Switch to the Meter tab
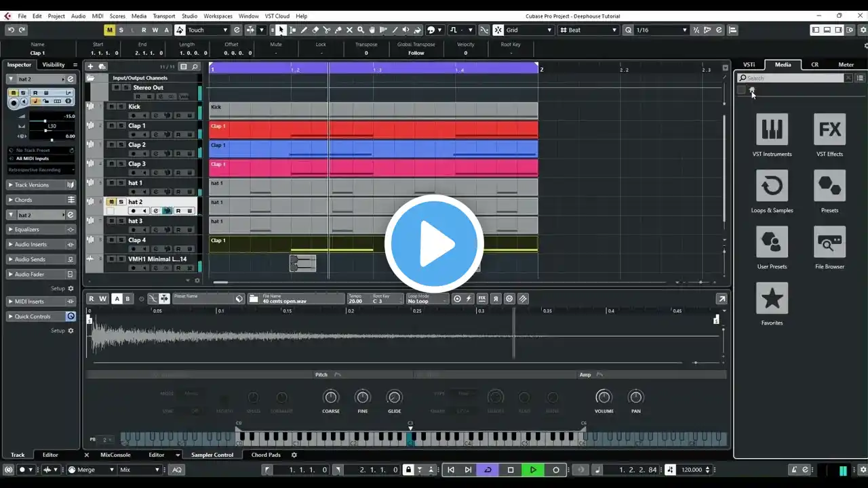This screenshot has width=868, height=488. (x=846, y=64)
